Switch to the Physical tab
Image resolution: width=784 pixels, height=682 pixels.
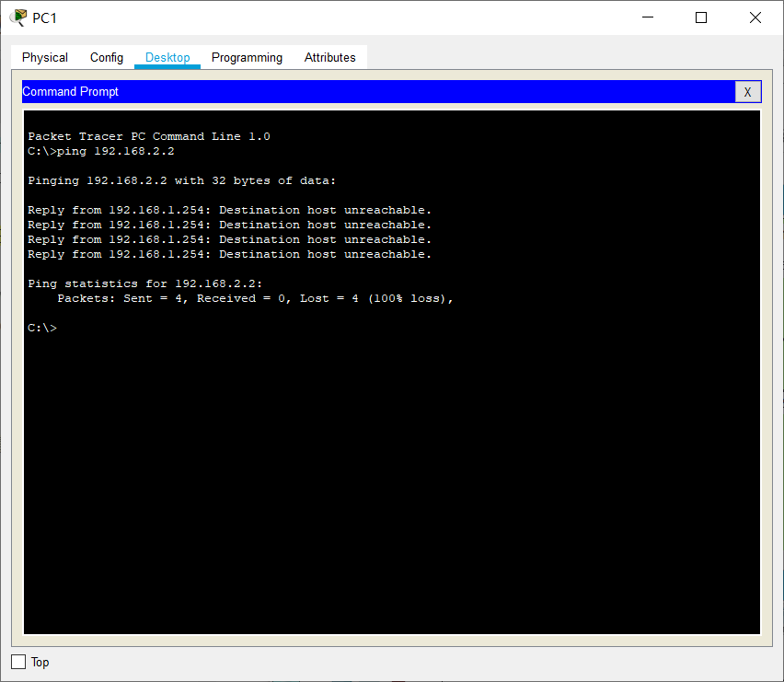[x=45, y=57]
